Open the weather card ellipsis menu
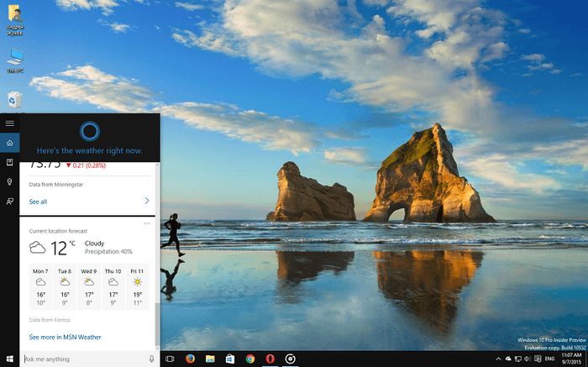 [147, 223]
